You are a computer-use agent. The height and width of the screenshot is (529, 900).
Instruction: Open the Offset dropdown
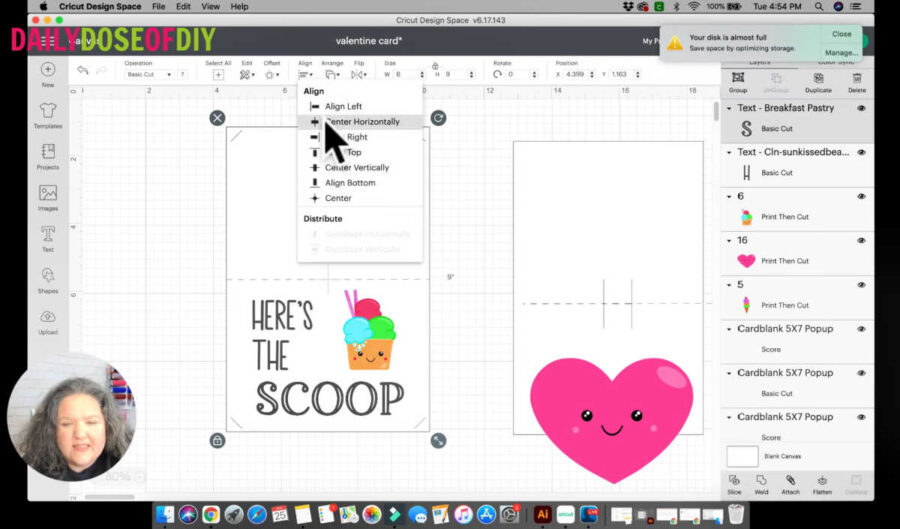271,75
